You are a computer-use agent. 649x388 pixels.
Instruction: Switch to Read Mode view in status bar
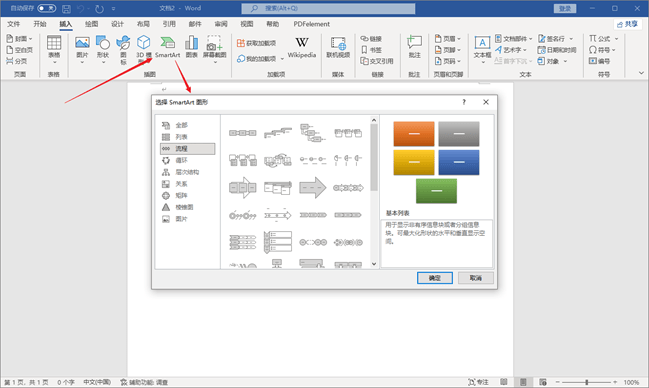pos(504,382)
